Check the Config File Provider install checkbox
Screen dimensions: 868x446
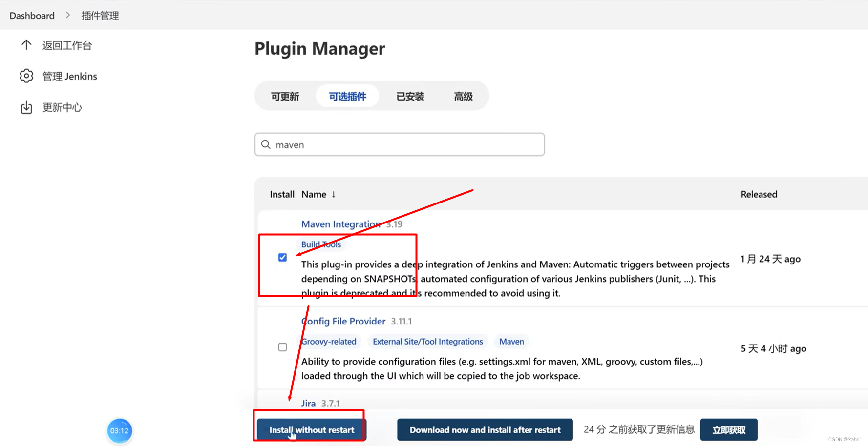(x=282, y=347)
